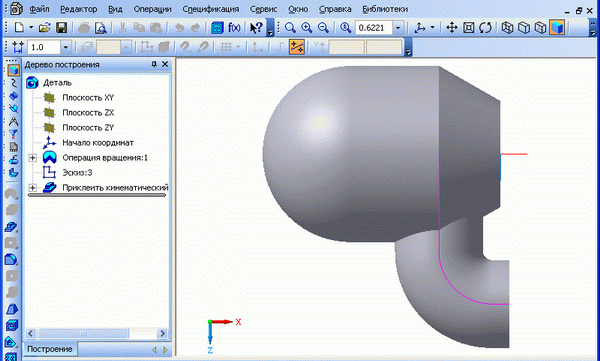Screen dimensions: 600x361
Task: Toggle shaded display mode icon
Action: point(557,28)
